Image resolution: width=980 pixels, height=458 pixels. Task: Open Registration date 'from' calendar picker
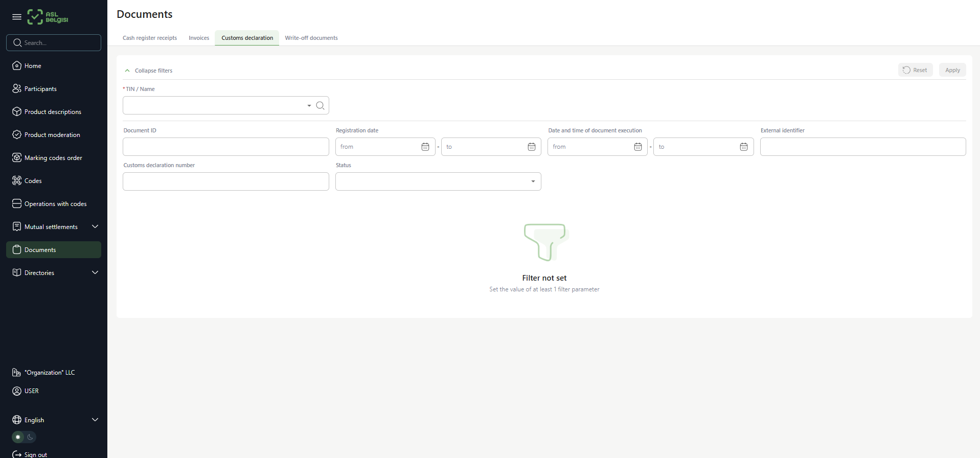pos(425,147)
